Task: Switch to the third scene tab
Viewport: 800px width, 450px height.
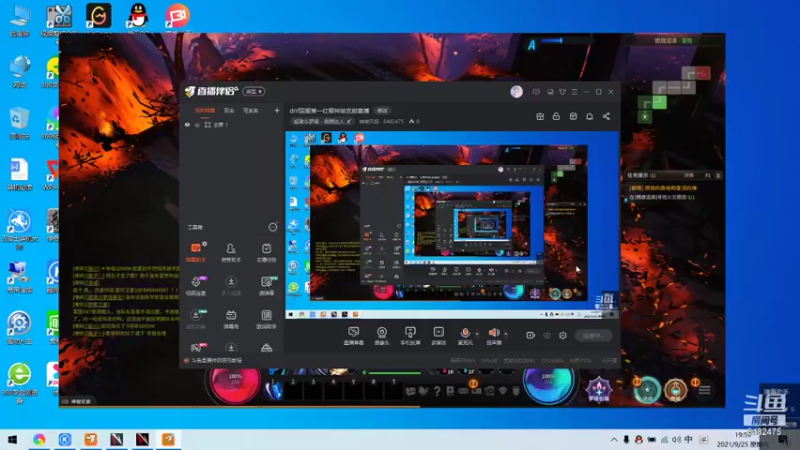Action: click(250, 110)
